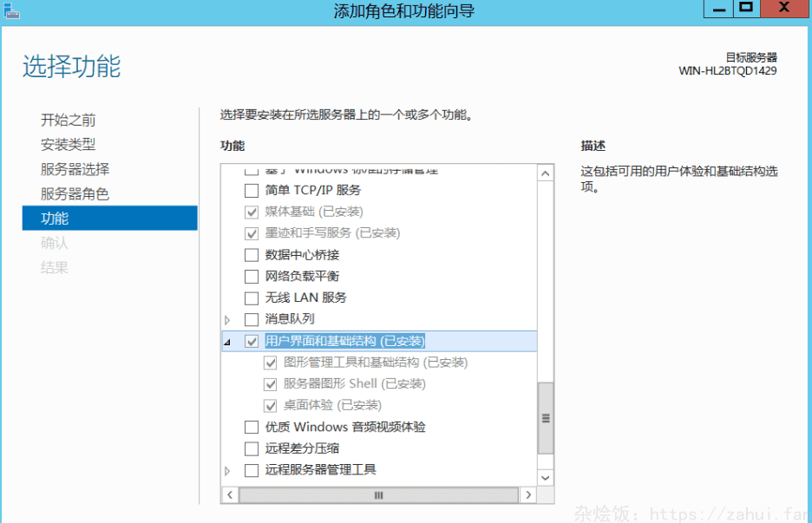This screenshot has height=523, width=812.
Task: Enable the 网络负载平衡 checkbox
Action: 252,277
